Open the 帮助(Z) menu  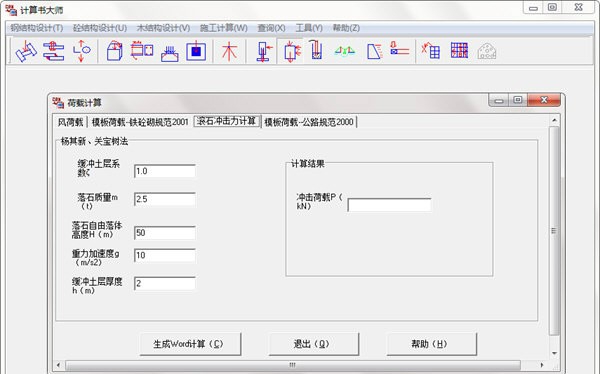pyautogui.click(x=346, y=28)
